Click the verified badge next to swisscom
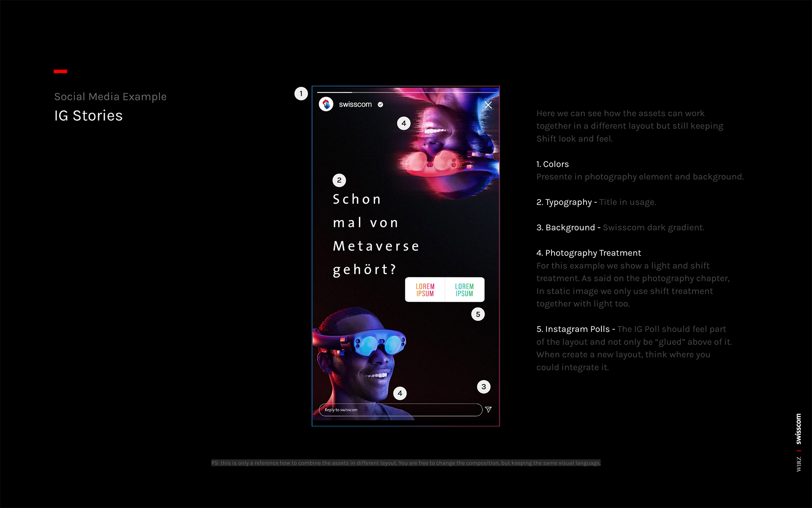 (380, 105)
